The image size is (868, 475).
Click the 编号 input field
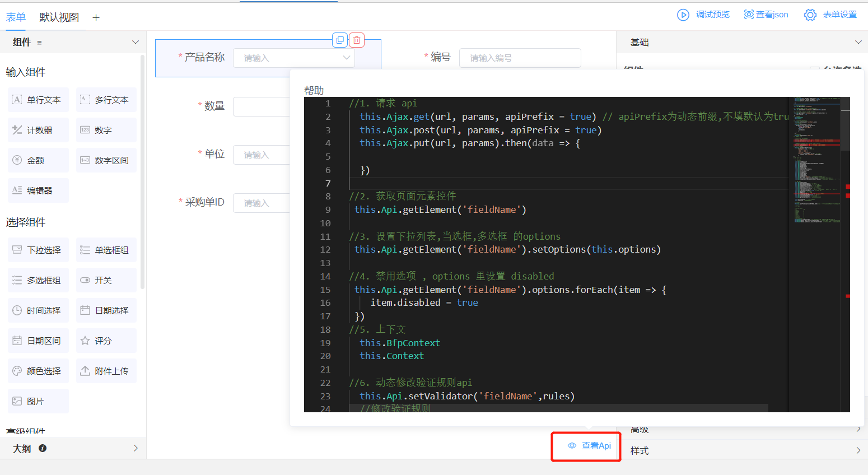(x=520, y=58)
